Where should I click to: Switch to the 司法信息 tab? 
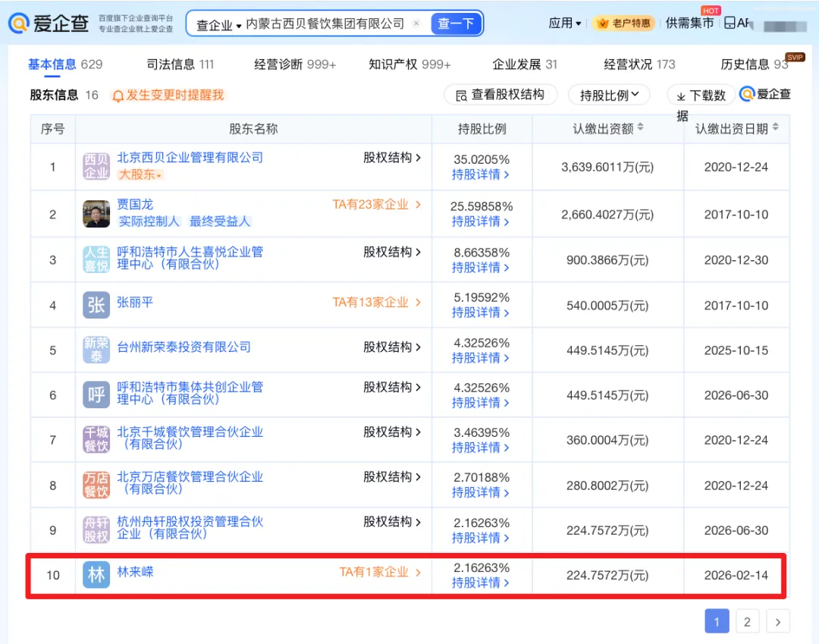pos(180,64)
